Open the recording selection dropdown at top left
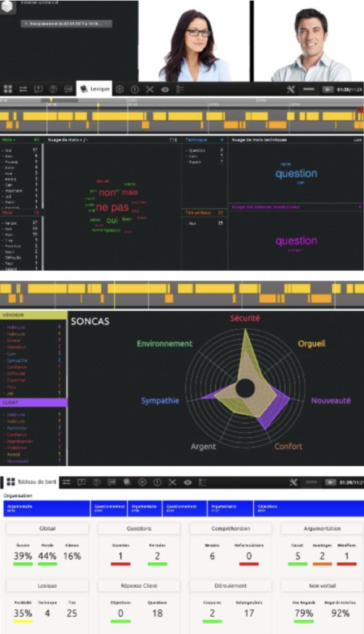 [x=66, y=24]
